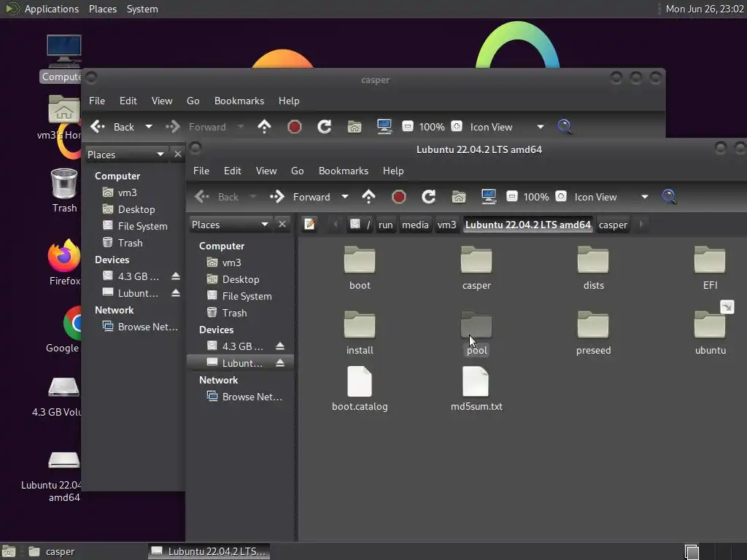Click 'casper' path bar button
The image size is (747, 560).
(613, 225)
